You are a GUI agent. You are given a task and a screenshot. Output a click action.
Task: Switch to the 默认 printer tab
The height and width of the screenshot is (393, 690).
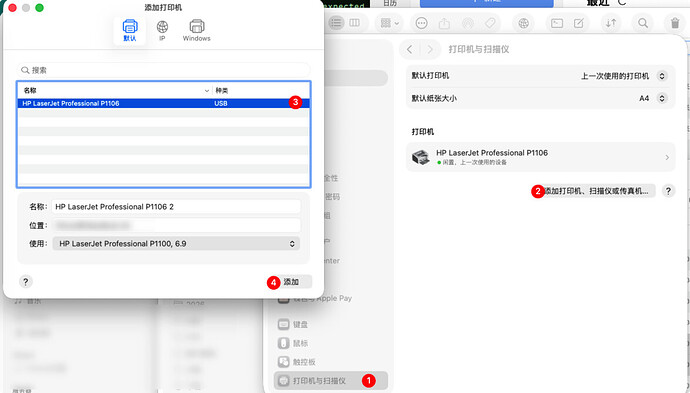pos(129,30)
